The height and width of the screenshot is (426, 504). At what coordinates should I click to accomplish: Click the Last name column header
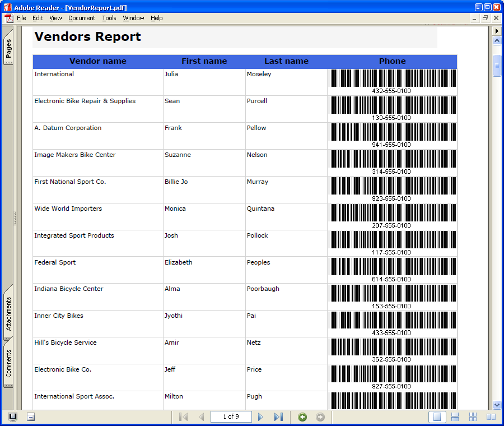click(x=286, y=61)
